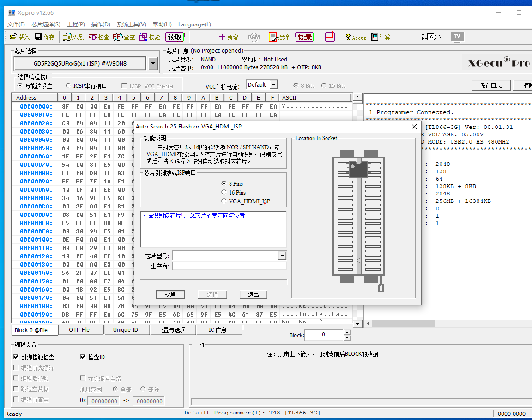Open the About toolbar icon
532x420 pixels.
tap(355, 37)
